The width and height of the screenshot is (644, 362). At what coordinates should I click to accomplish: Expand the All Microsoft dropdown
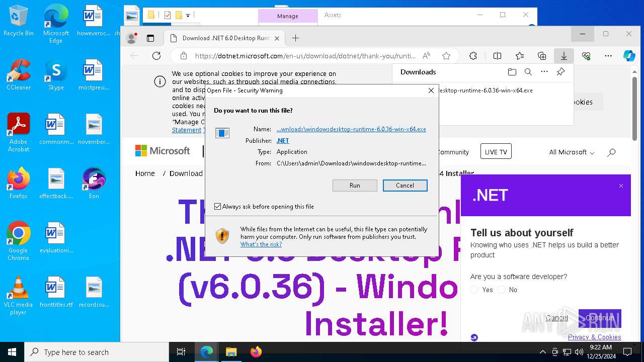[572, 152]
